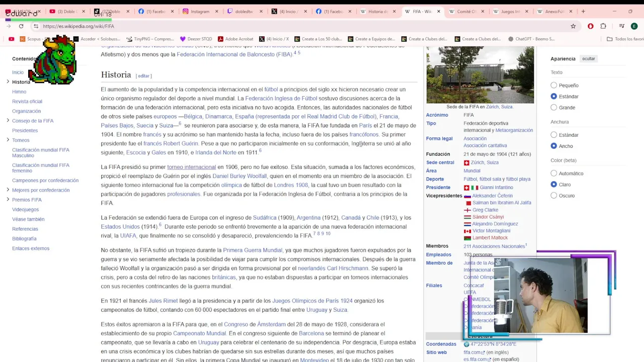This screenshot has width=644, height=362.
Task: Collapse the Historia section in contents
Action: [x=8, y=81]
